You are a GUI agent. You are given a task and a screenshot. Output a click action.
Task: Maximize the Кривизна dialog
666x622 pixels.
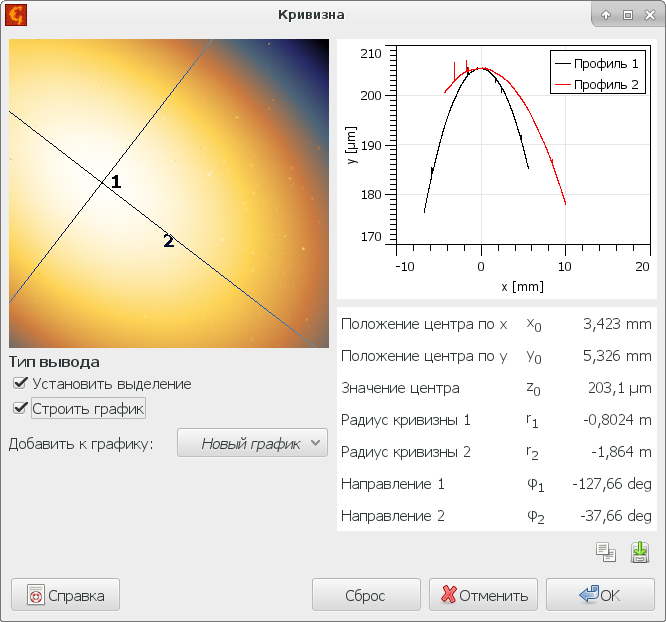click(628, 15)
